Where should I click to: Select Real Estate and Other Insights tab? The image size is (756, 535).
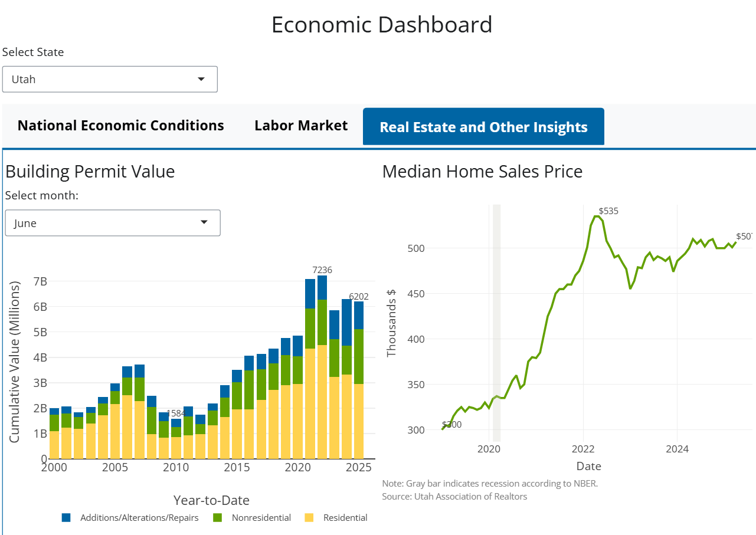483,127
